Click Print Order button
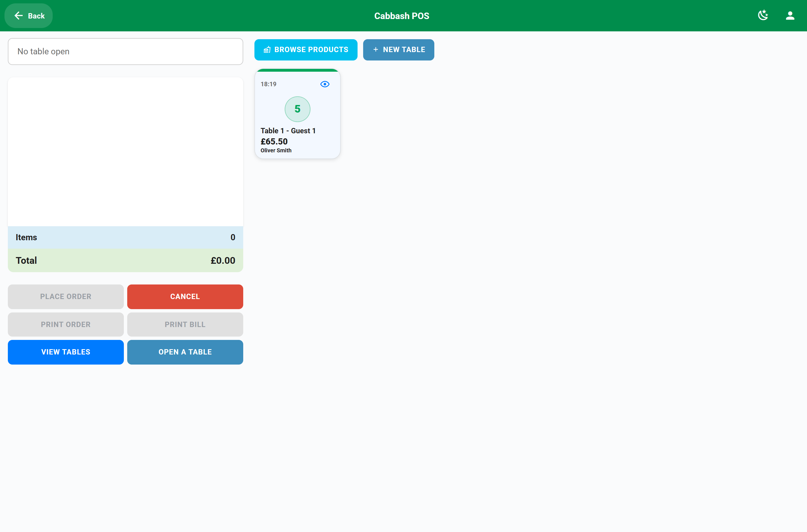The image size is (807, 532). click(66, 324)
